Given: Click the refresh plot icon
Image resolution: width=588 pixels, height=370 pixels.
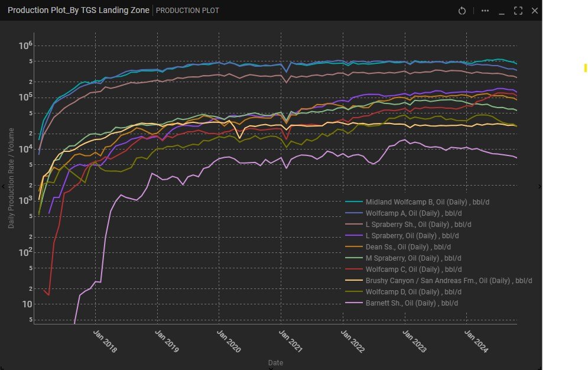Looking at the screenshot, I should [463, 11].
